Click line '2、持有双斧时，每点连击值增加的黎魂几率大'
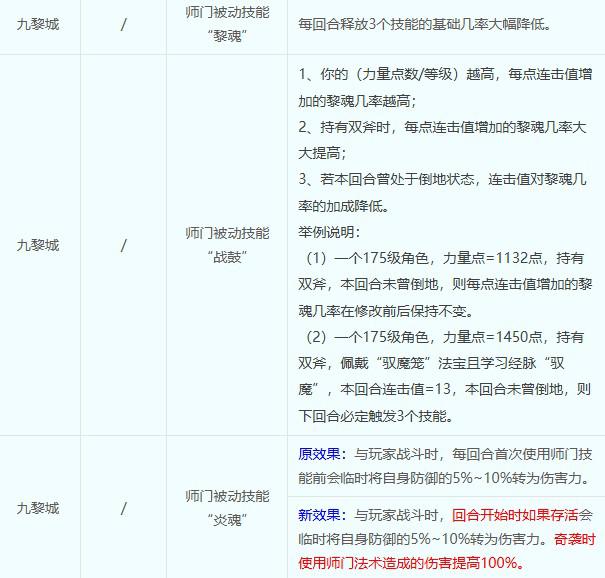605x578 pixels. pyautogui.click(x=442, y=127)
